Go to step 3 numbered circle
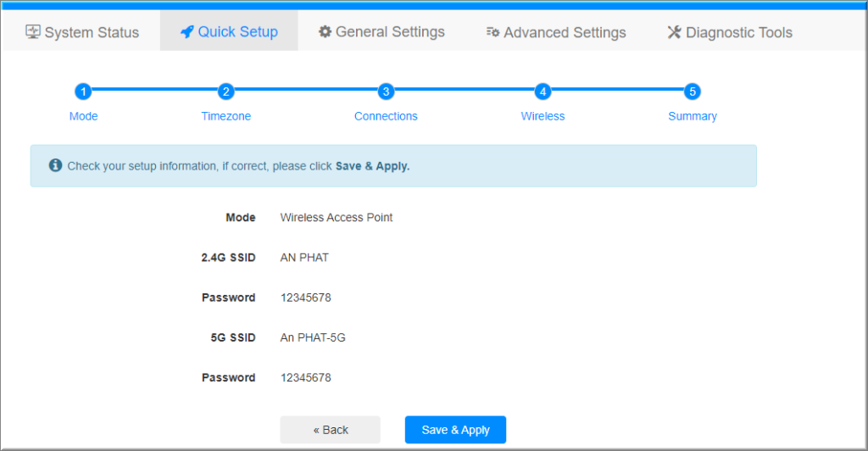The height and width of the screenshot is (451, 868). tap(386, 92)
